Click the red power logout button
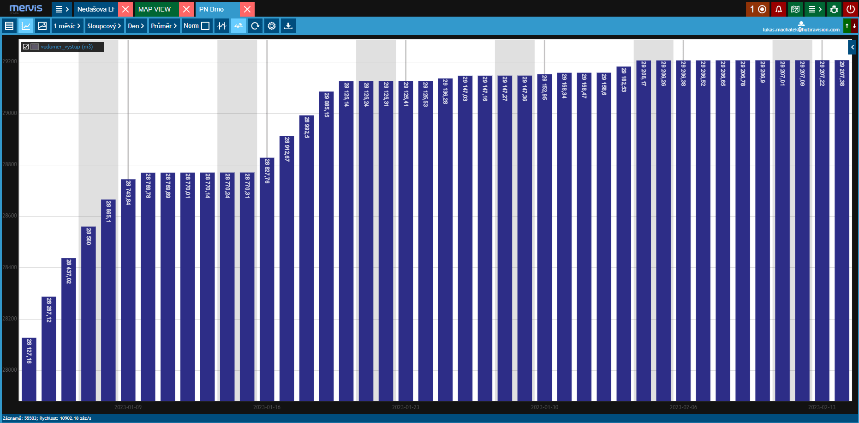Image resolution: width=859 pixels, height=423 pixels. [x=850, y=8]
